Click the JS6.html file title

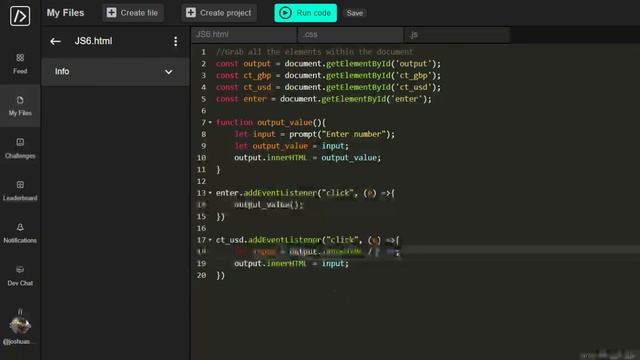click(x=93, y=41)
